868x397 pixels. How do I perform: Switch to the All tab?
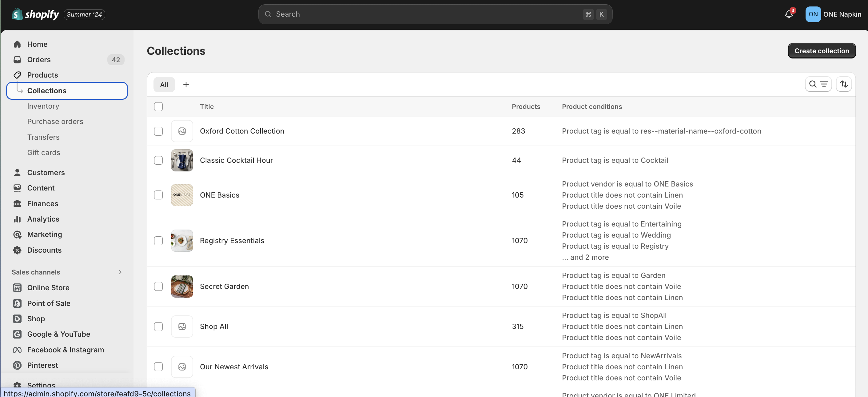(164, 85)
